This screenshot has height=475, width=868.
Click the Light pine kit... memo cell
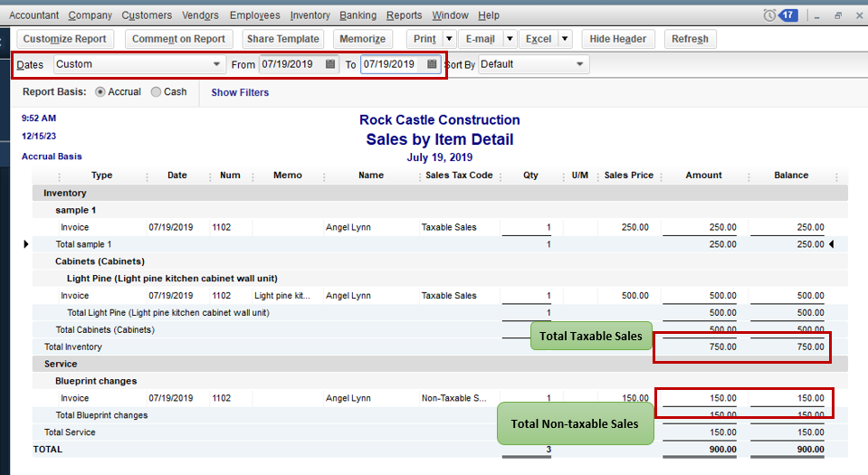point(282,296)
